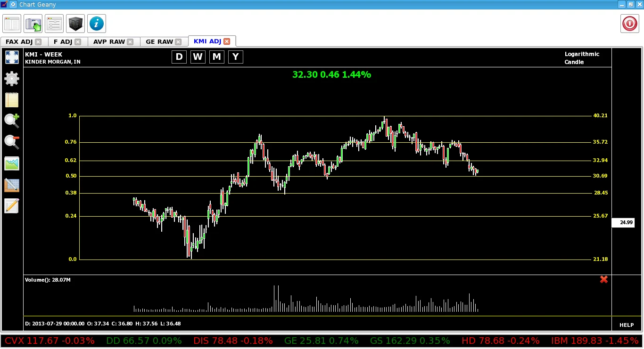Click the red power quit icon

[630, 24]
